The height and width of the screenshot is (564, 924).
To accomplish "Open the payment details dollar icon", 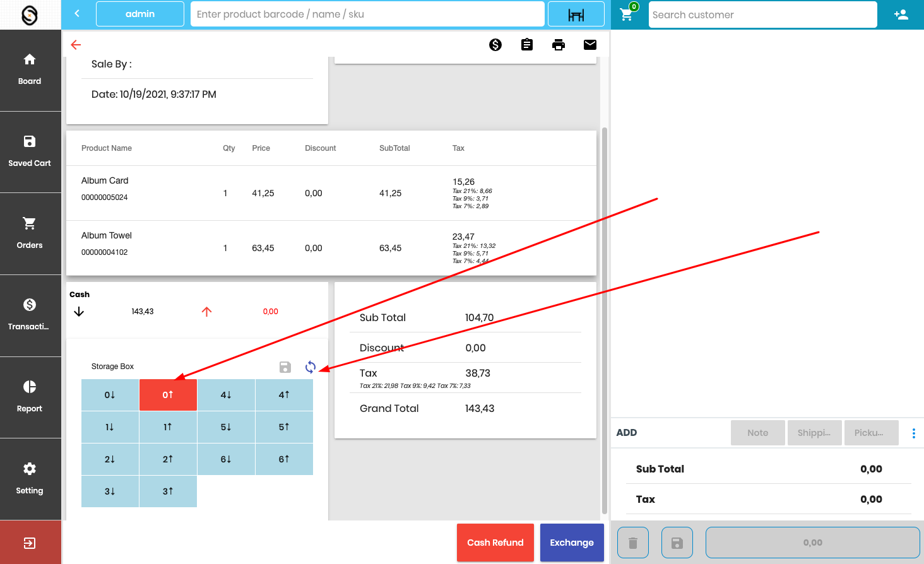I will 495,45.
